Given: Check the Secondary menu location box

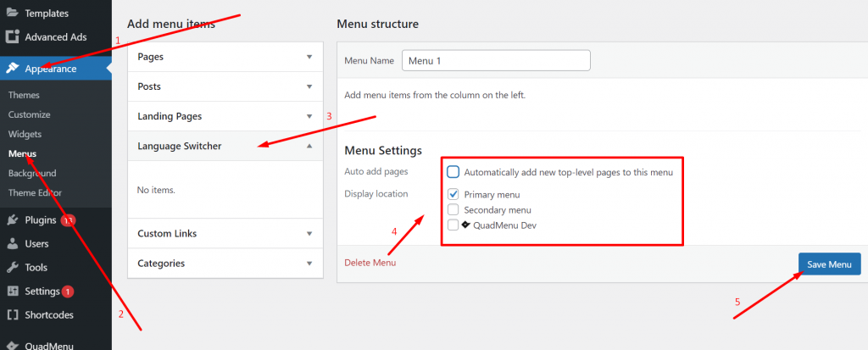Looking at the screenshot, I should pos(453,209).
